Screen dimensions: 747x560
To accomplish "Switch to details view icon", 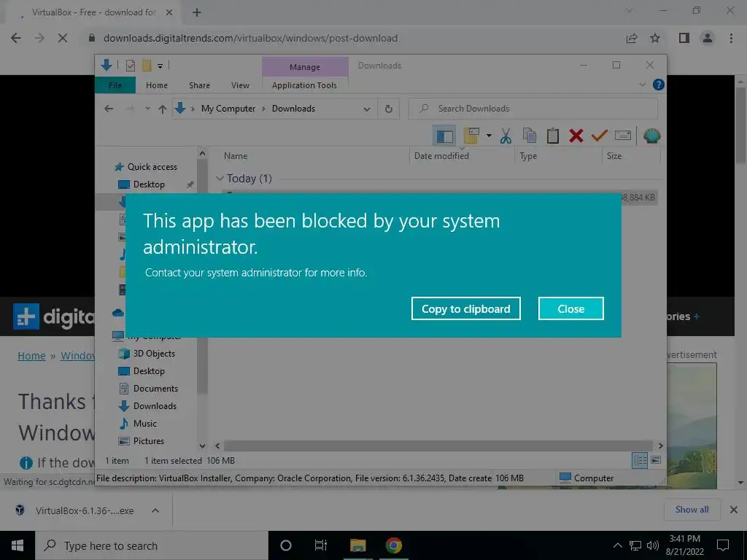I will click(x=640, y=461).
